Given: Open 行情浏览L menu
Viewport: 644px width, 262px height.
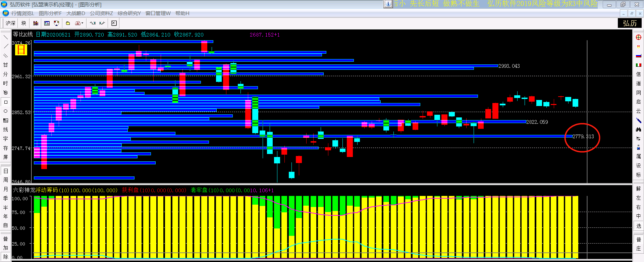Looking at the screenshot, I should [x=22, y=13].
